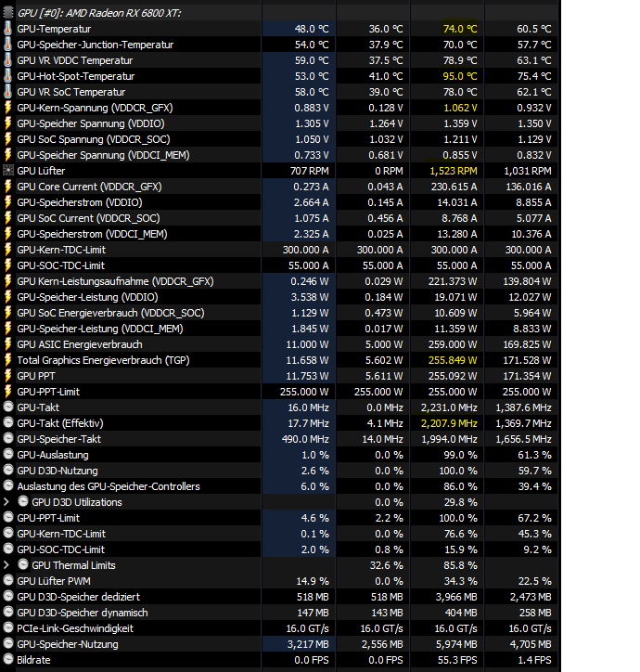Click gauge icon of GPU-Auslastung row
This screenshot has width=640, height=672.
pyautogui.click(x=8, y=454)
